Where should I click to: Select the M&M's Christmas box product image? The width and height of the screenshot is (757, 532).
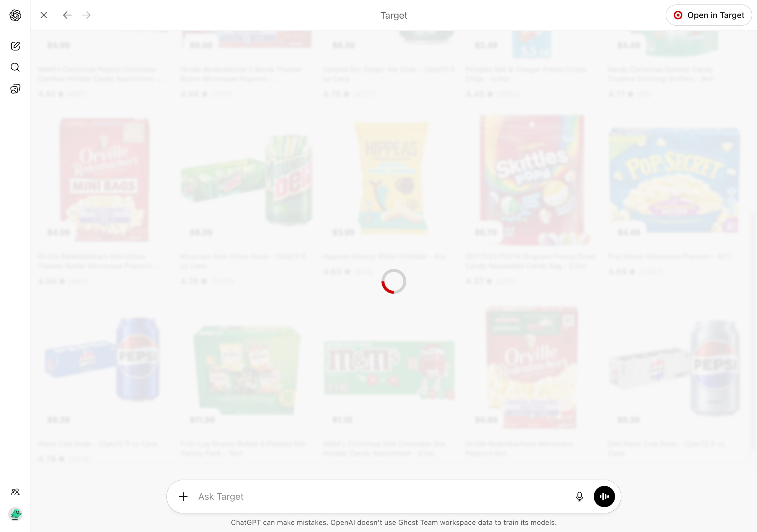389,369
